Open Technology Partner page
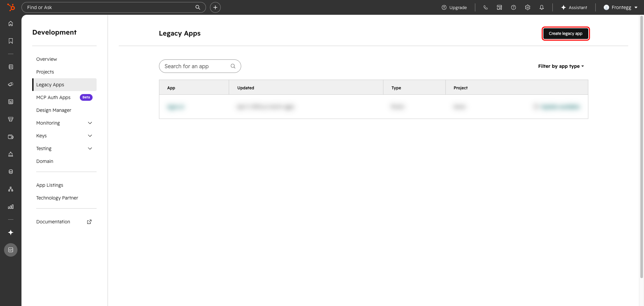This screenshot has width=644, height=306. [x=57, y=198]
